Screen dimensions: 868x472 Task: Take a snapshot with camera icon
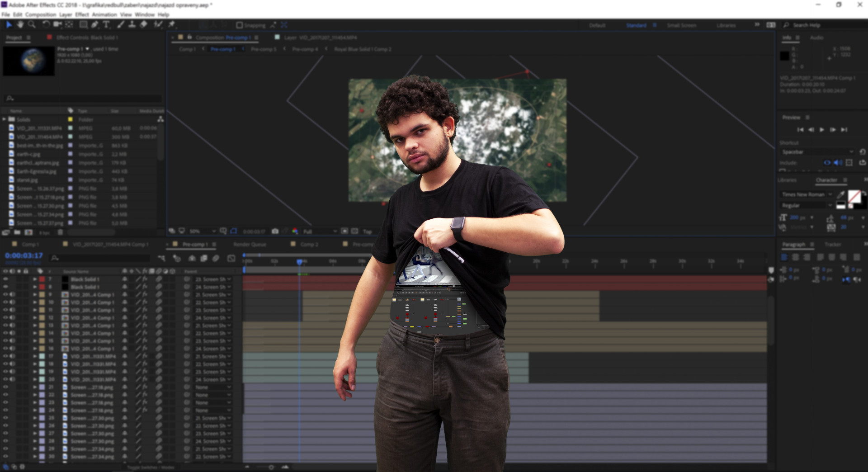tap(275, 231)
